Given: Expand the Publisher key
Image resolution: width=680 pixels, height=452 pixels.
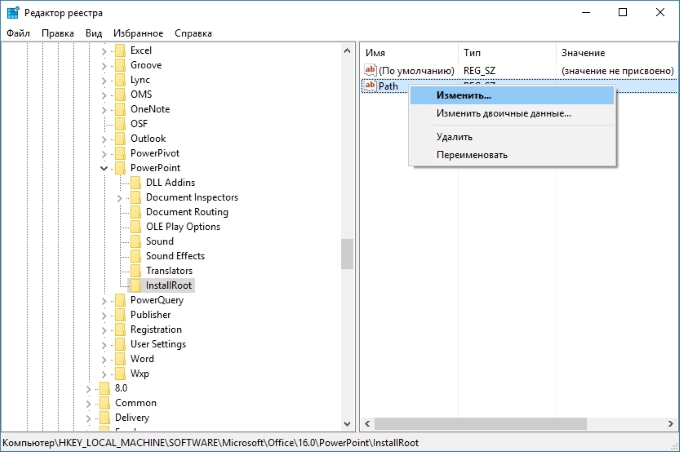Looking at the screenshot, I should pyautogui.click(x=104, y=316).
